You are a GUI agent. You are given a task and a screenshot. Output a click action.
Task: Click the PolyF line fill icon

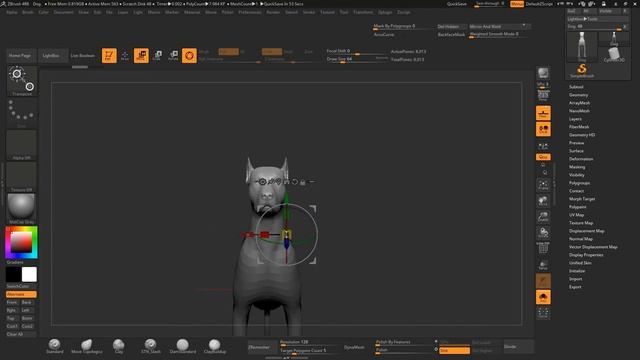click(x=543, y=249)
